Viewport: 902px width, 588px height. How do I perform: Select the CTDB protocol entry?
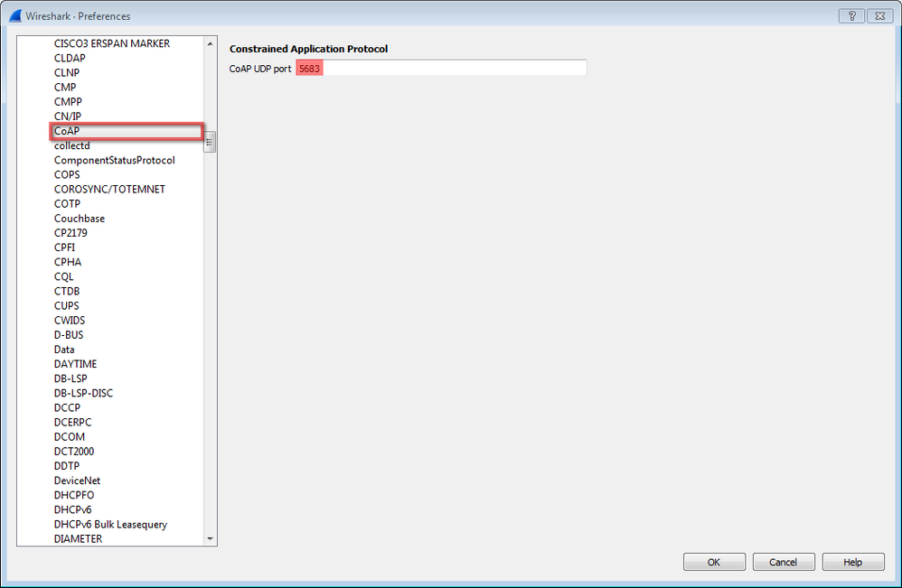(x=67, y=291)
